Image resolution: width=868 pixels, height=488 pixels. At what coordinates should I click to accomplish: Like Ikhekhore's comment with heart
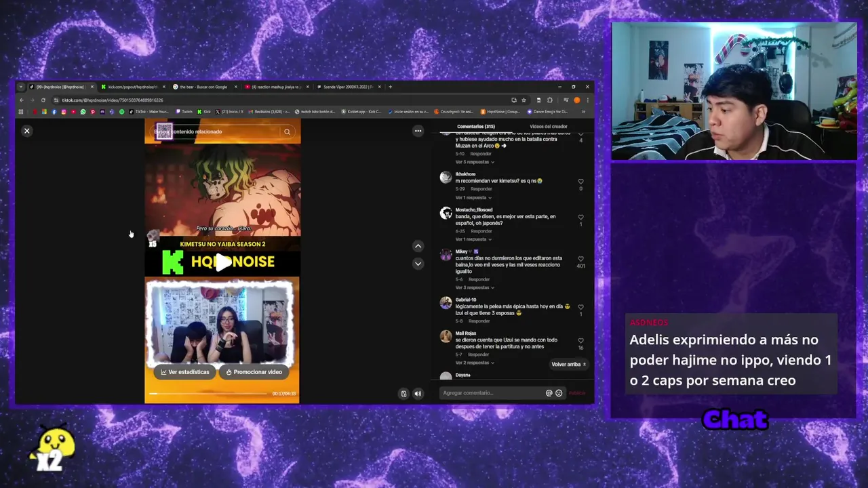click(580, 182)
